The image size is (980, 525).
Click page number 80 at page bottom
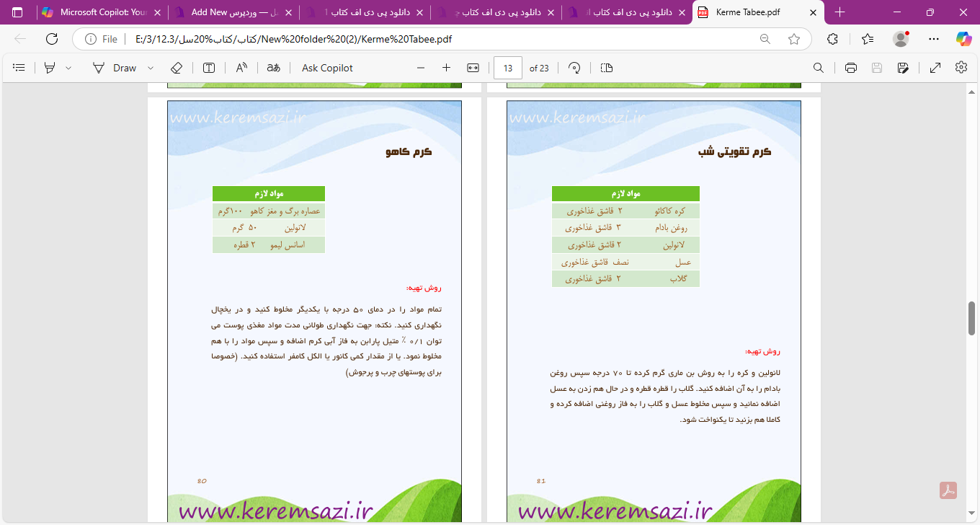tap(202, 481)
